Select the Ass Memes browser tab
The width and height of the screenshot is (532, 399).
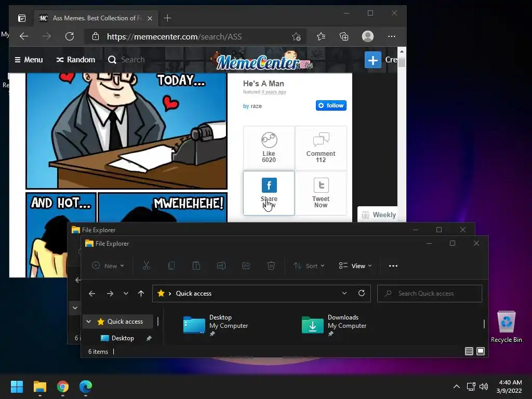[96, 18]
